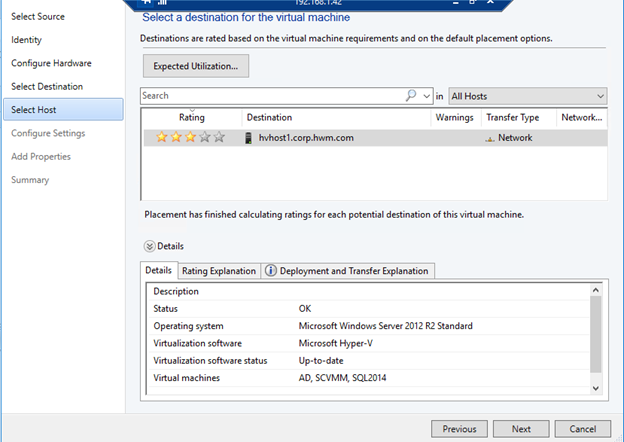Screen dimensions: 624x442
Task: Sort by the Network column header
Action: pyautogui.click(x=582, y=117)
